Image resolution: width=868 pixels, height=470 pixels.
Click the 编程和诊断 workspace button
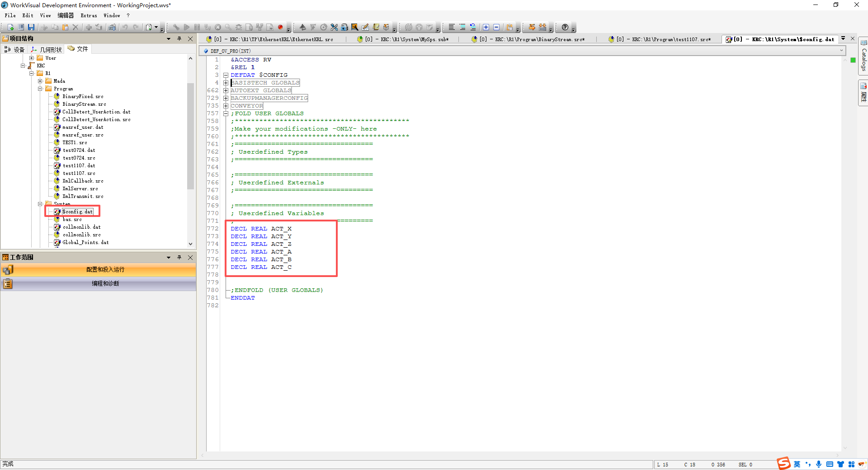(x=98, y=284)
